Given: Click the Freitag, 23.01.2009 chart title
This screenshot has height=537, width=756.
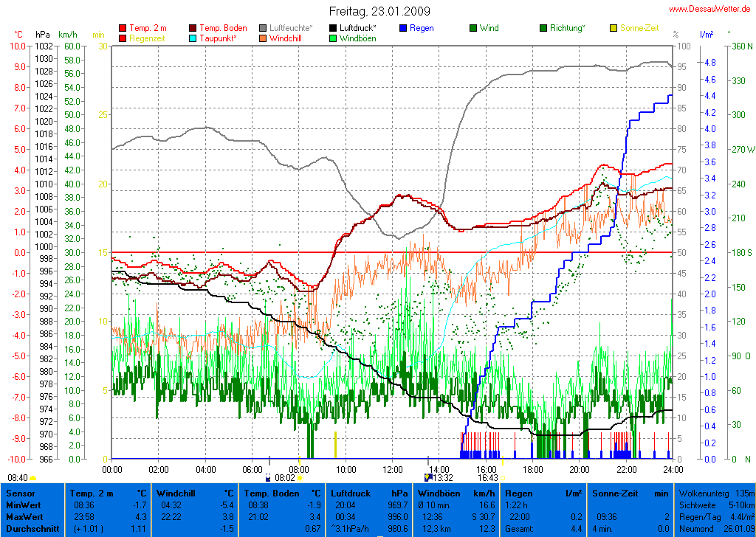Looking at the screenshot, I should coord(379,12).
